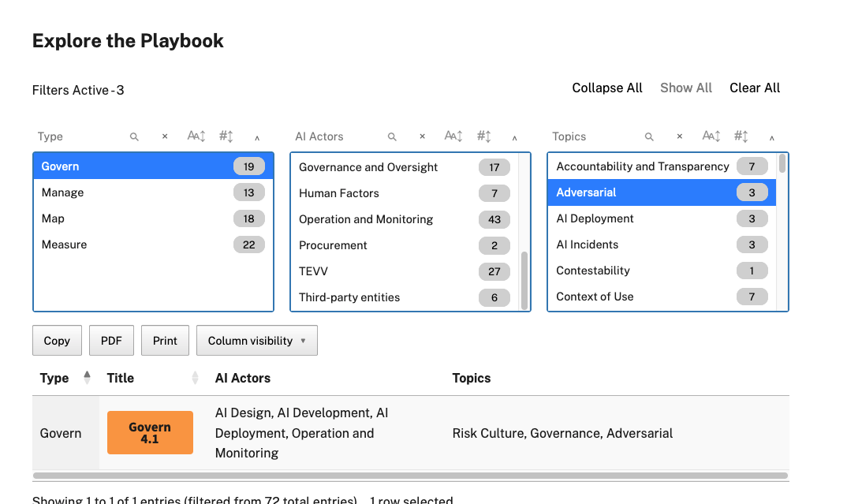The height and width of the screenshot is (504, 847).
Task: Export the table as PDF
Action: click(x=111, y=340)
